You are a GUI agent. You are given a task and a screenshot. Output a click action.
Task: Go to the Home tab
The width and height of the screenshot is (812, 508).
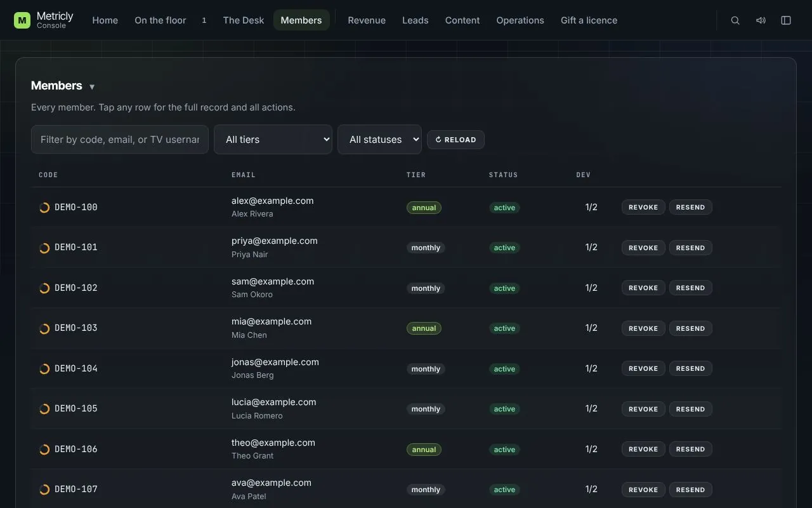[x=105, y=20]
